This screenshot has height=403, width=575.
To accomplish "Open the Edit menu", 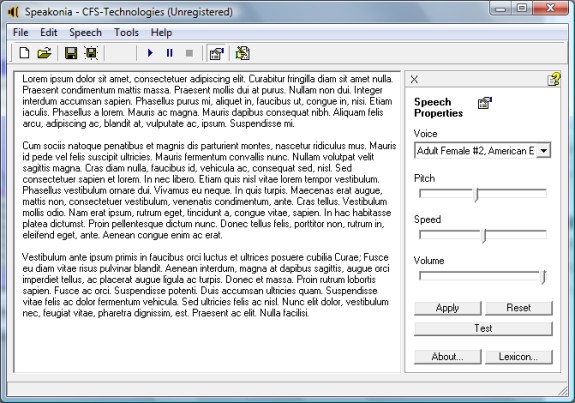I will pos(49,33).
